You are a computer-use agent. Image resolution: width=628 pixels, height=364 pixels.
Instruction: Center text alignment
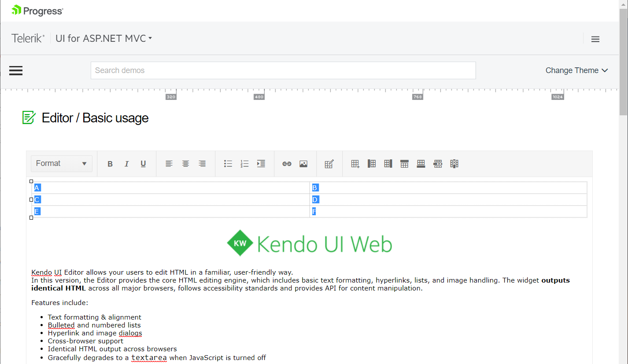[x=186, y=164]
